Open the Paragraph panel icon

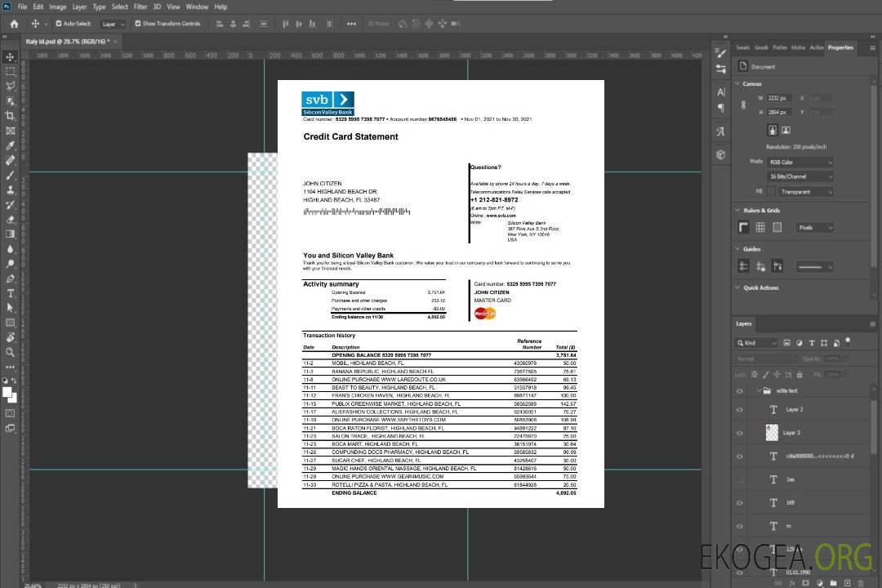coord(720,108)
